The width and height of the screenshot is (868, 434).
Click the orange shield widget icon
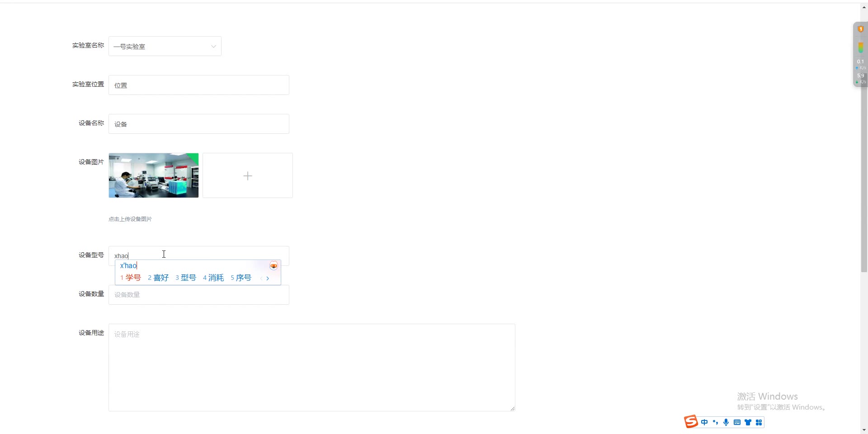pos(861,29)
